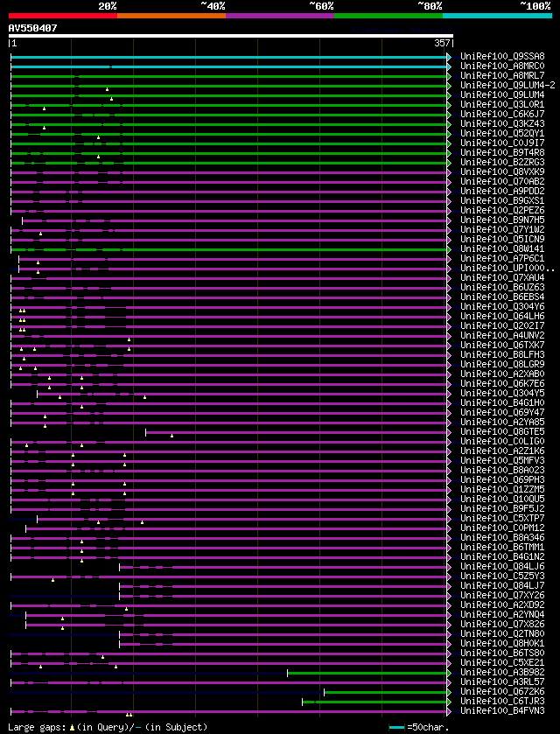The width and height of the screenshot is (560, 734).
Task: Select the UniRef100_B9N7H5 entry
Action: point(502,220)
